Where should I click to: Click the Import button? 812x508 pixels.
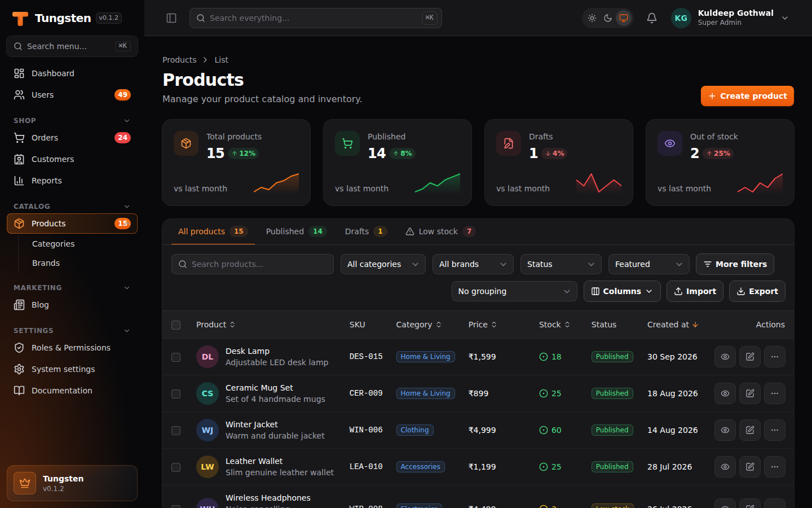pyautogui.click(x=695, y=291)
